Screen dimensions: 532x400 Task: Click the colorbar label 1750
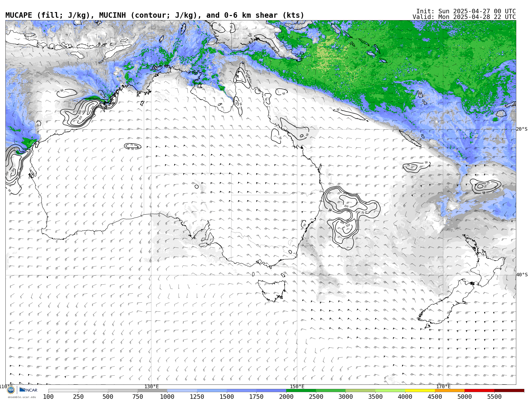(256, 397)
